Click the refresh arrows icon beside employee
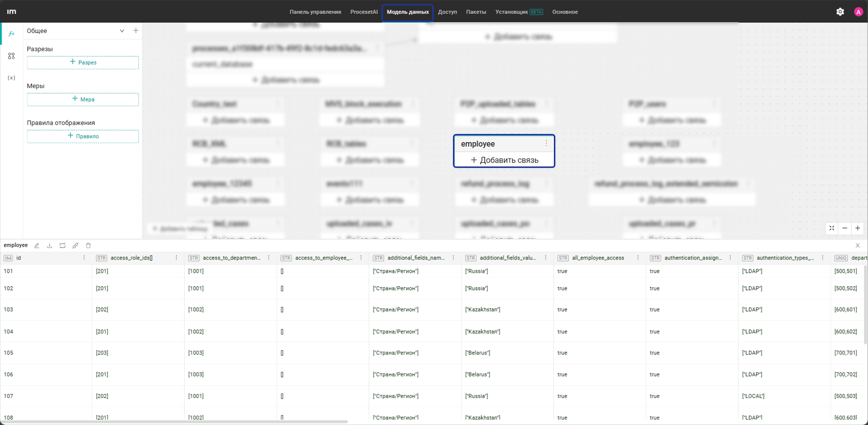The image size is (868, 425). [x=63, y=245]
